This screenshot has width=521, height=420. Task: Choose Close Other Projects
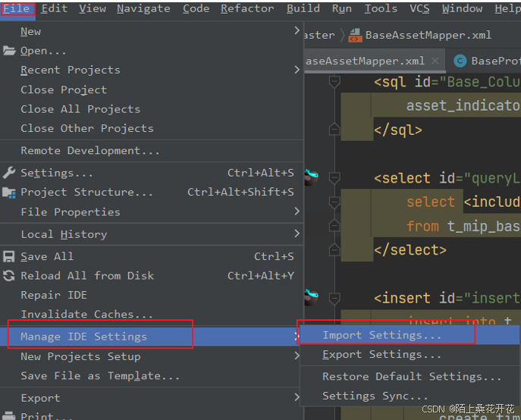click(152, 128)
